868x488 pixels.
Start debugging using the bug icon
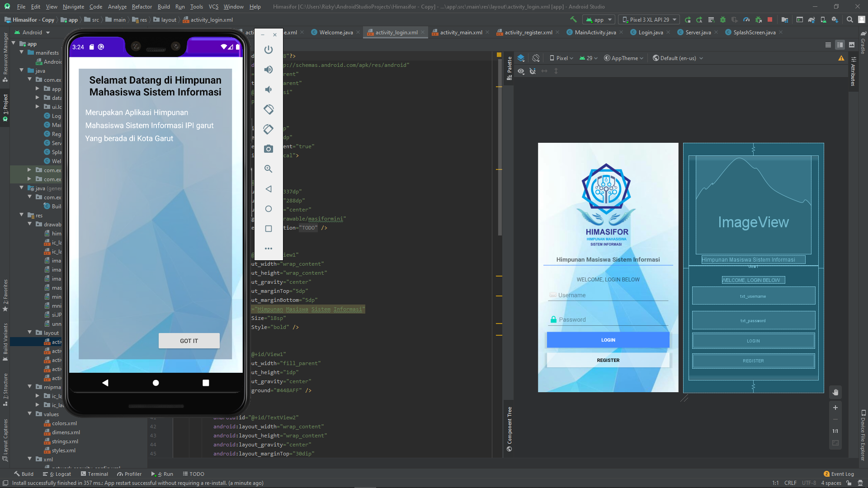[722, 19]
